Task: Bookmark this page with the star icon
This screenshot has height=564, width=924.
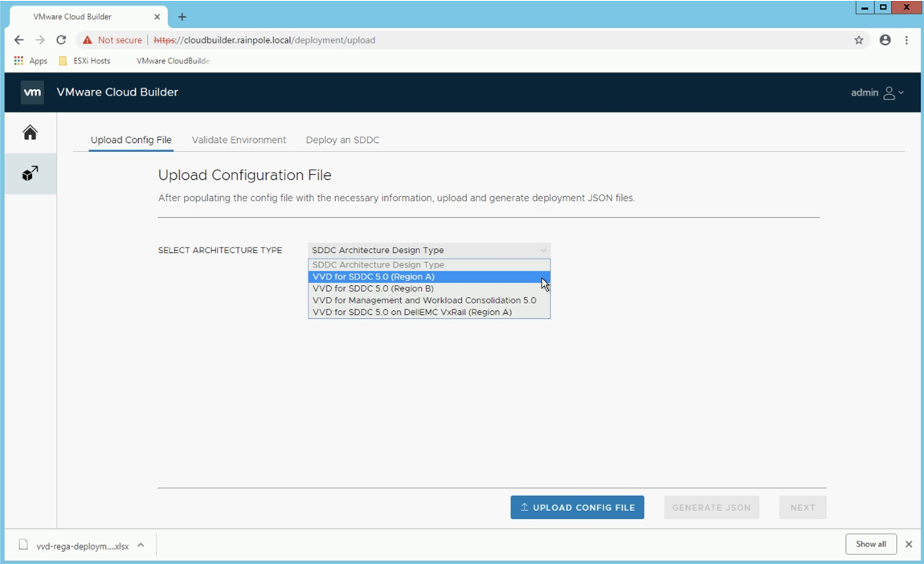Action: [x=859, y=40]
